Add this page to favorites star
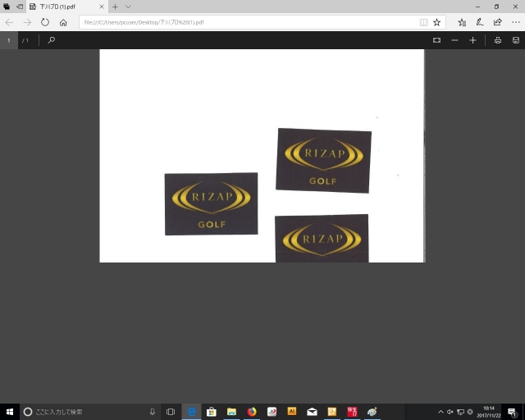This screenshot has width=525, height=420. 436,22
